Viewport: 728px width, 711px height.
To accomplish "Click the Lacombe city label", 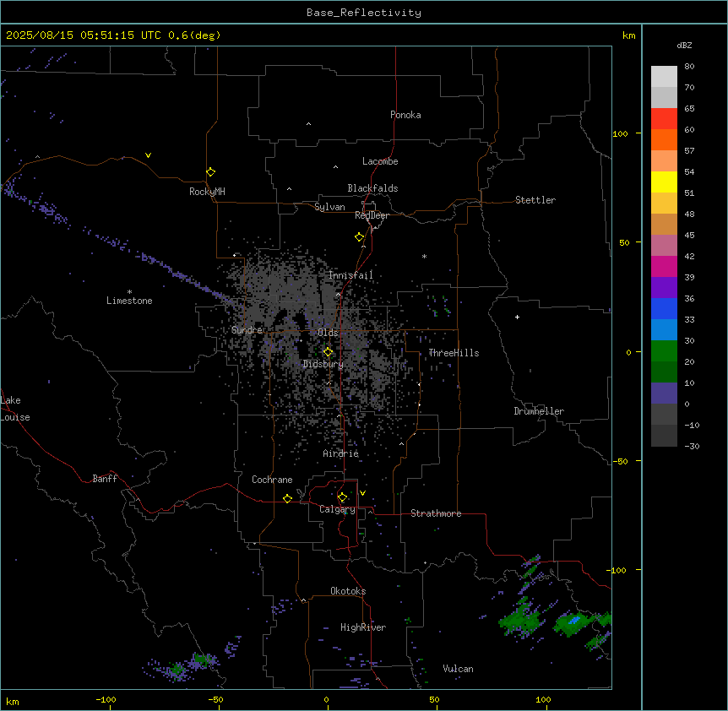I will 380,161.
